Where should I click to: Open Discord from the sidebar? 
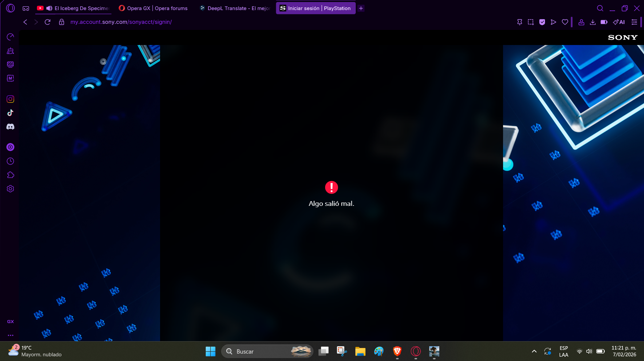(x=10, y=127)
